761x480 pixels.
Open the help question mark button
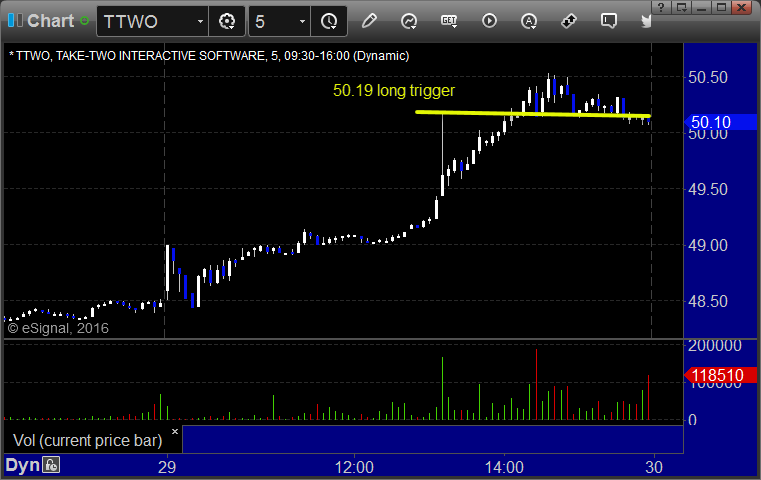(661, 7)
